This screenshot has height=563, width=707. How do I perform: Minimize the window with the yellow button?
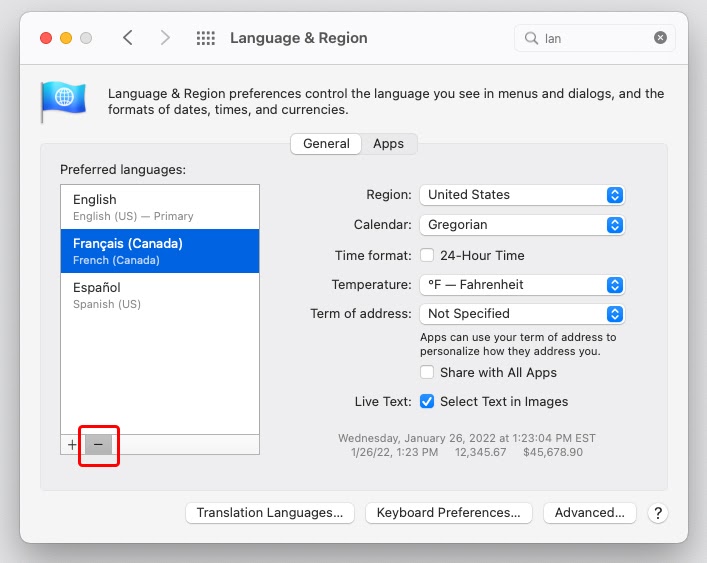(66, 38)
